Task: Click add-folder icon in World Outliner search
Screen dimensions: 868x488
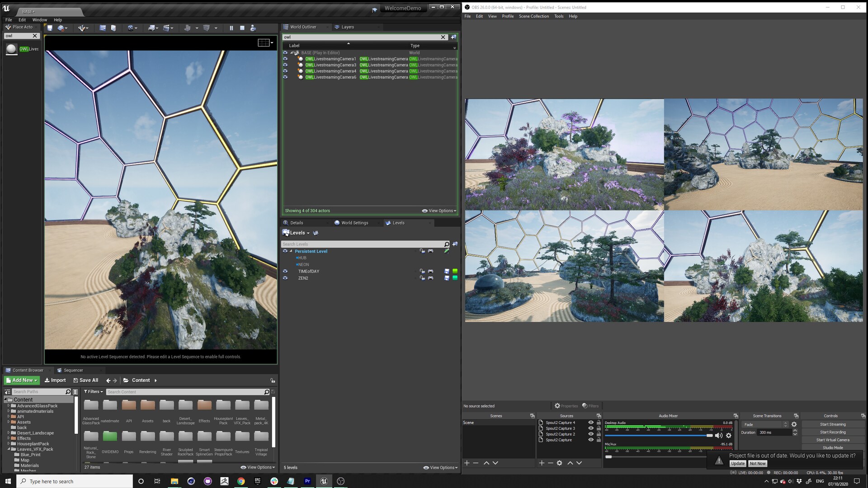Action: pos(453,37)
